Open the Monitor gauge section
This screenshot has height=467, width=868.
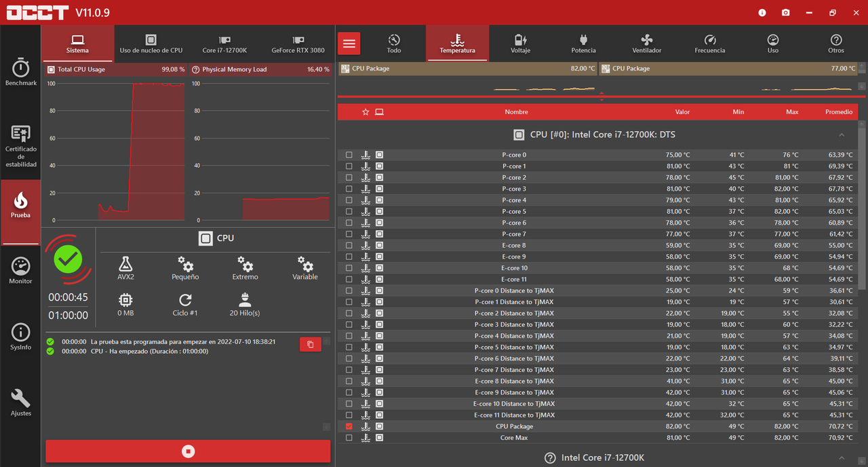coord(21,271)
